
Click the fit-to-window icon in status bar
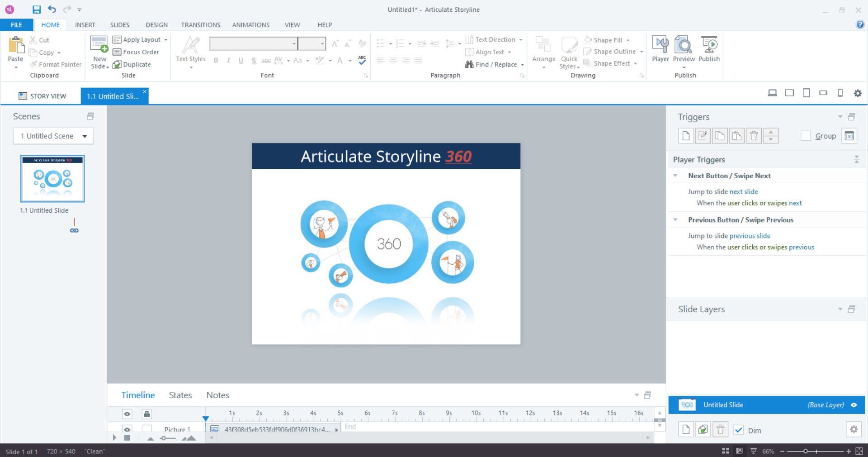[x=859, y=451]
